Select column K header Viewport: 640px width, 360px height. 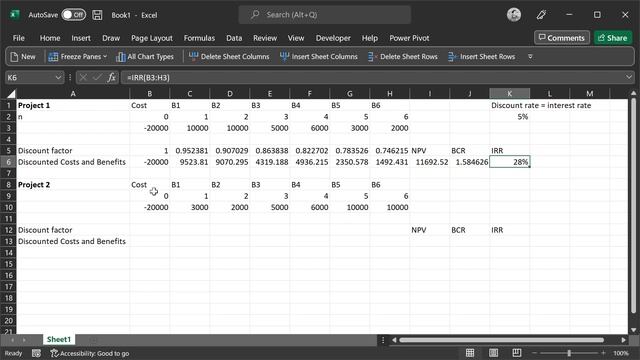click(x=509, y=94)
